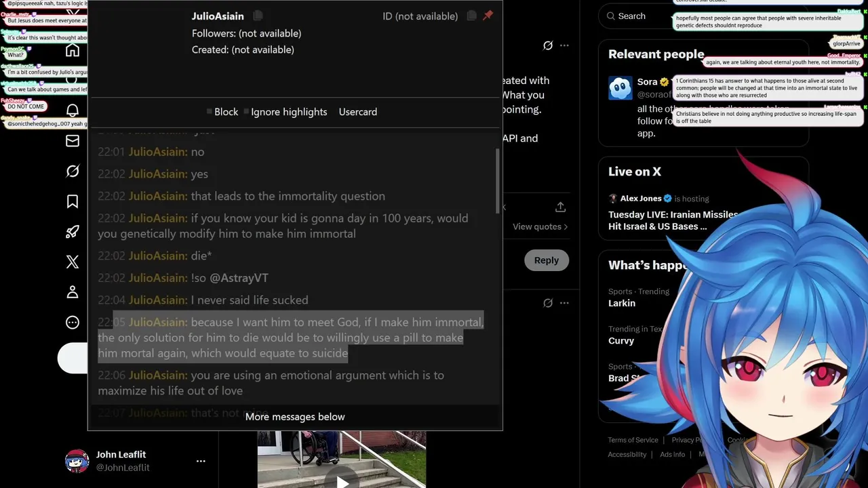868x488 pixels.
Task: Click "Created: (not available)" text
Action: click(243, 49)
